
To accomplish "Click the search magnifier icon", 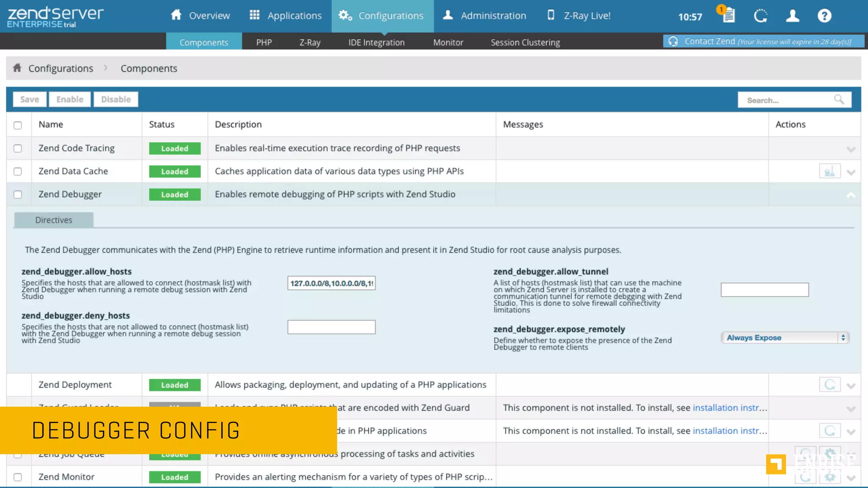I will tap(839, 100).
